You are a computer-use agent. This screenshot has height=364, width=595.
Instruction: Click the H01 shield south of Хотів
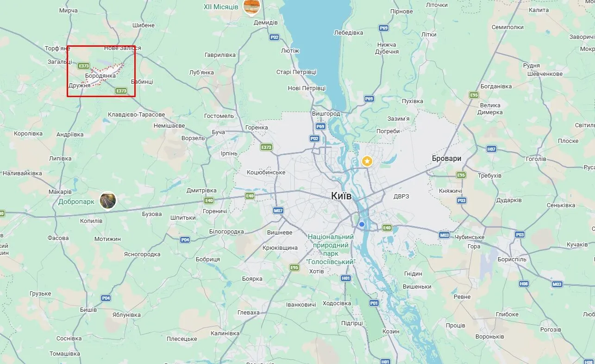(346, 278)
